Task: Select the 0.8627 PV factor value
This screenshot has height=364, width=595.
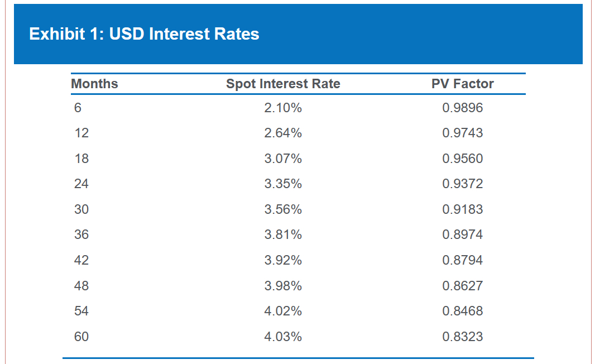Action: point(462,286)
